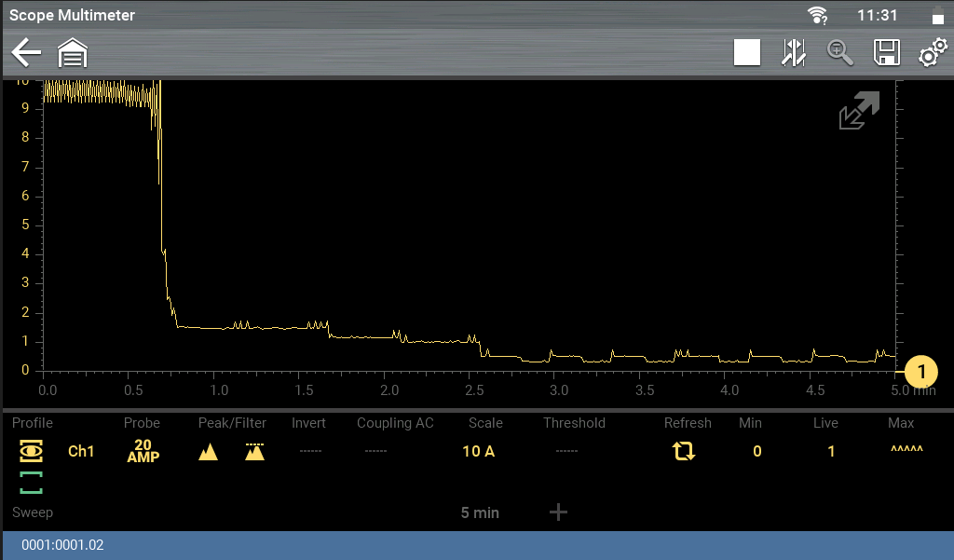This screenshot has width=954, height=560.
Task: Change the 10 A scale setting
Action: tap(478, 451)
